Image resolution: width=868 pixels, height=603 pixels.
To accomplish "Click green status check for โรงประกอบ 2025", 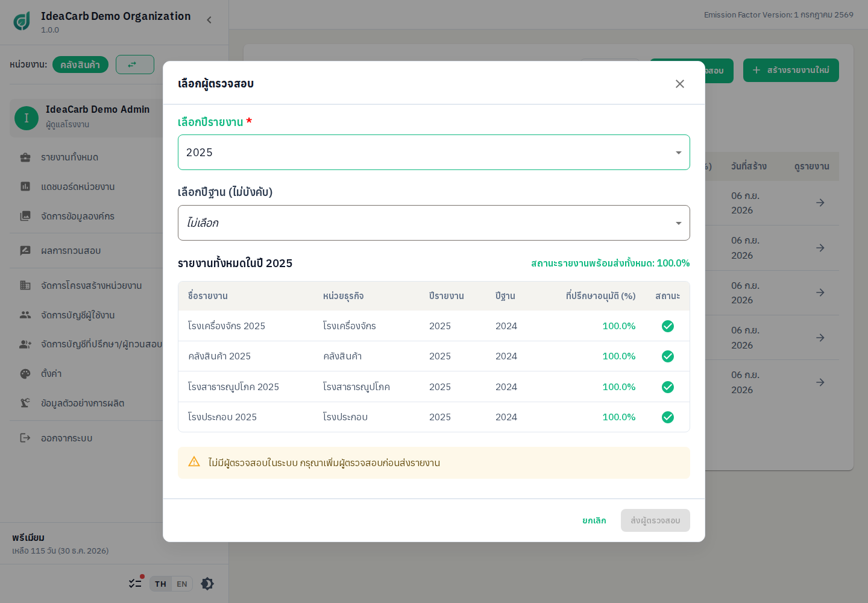I will pos(668,417).
